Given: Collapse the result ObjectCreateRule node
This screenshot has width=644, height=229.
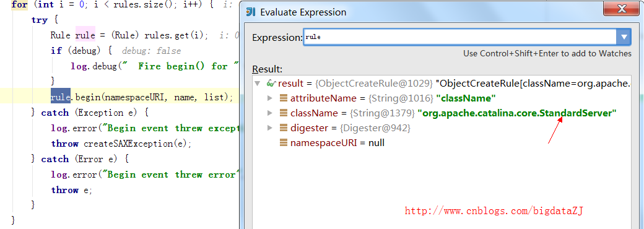Looking at the screenshot, I should (x=258, y=84).
